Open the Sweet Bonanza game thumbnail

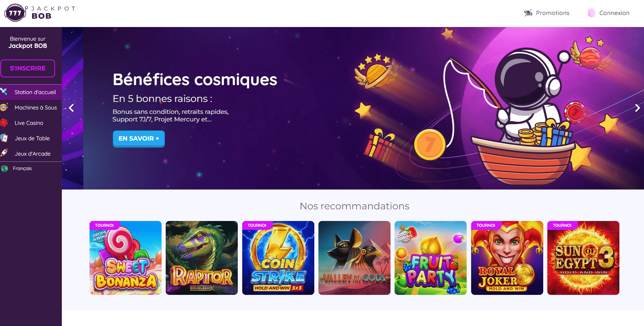[125, 258]
